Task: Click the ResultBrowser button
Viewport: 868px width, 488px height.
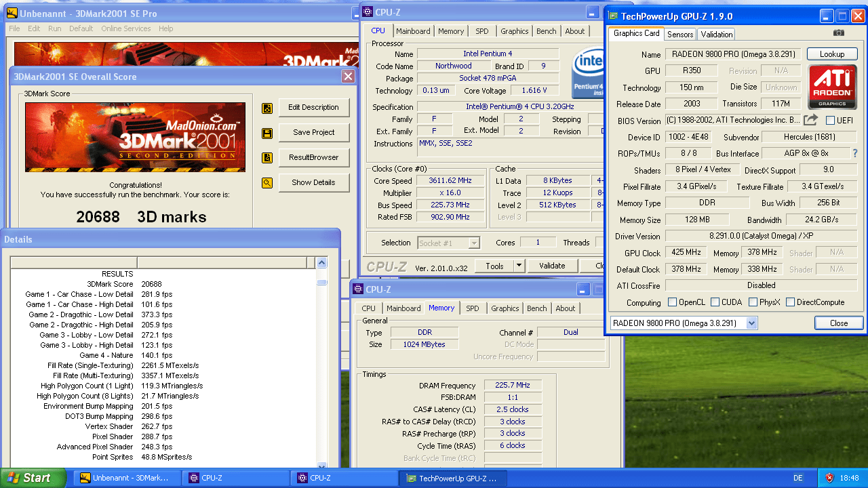Action: pos(313,157)
